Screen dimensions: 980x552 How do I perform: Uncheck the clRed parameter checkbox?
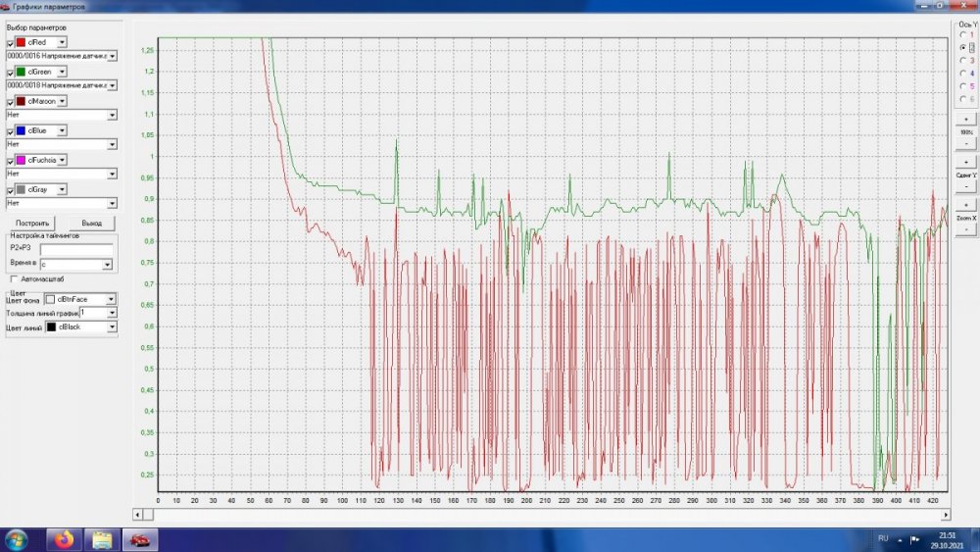(10, 43)
